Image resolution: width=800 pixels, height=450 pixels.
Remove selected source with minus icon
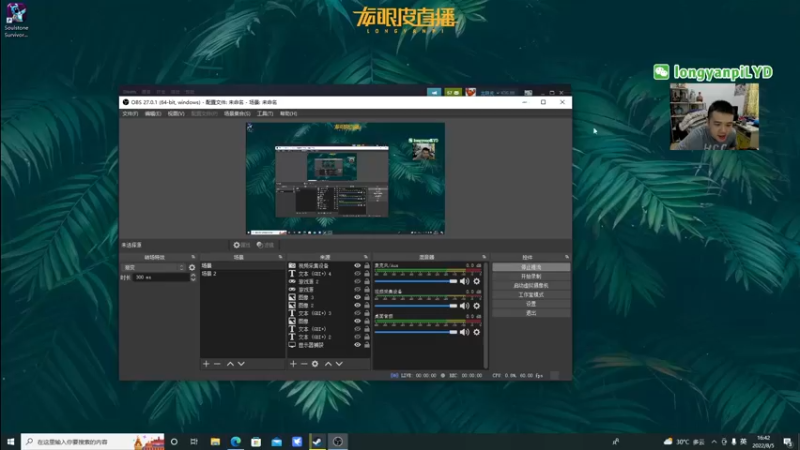(x=304, y=364)
